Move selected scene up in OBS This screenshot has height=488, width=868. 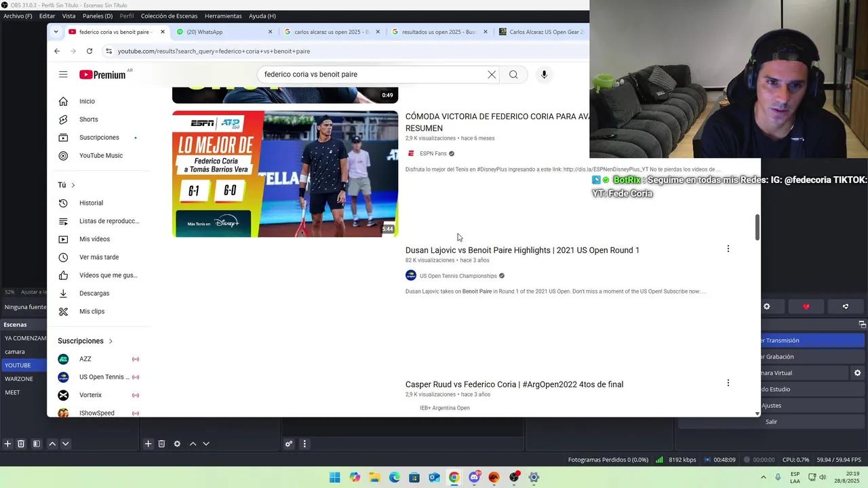(x=52, y=444)
